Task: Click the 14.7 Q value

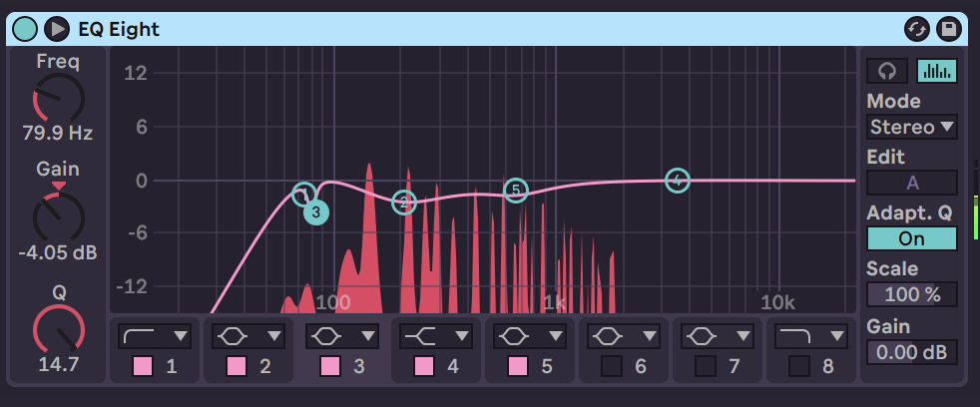Action: coord(58,364)
